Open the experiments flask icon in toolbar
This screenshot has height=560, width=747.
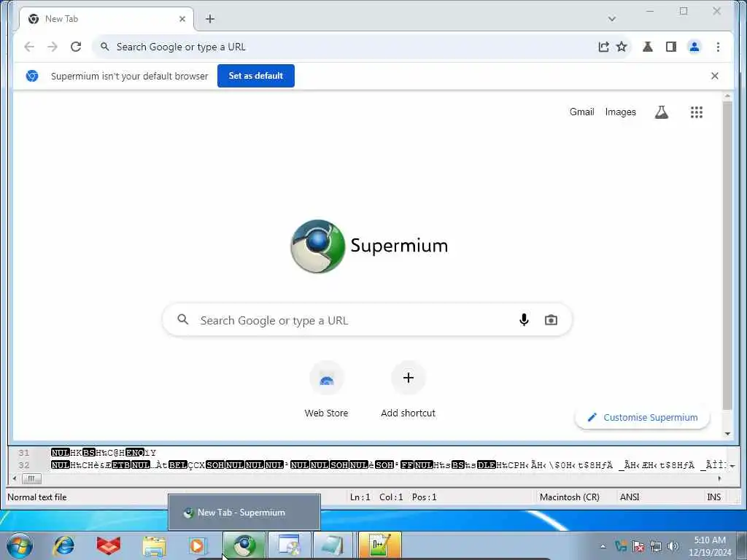(648, 47)
